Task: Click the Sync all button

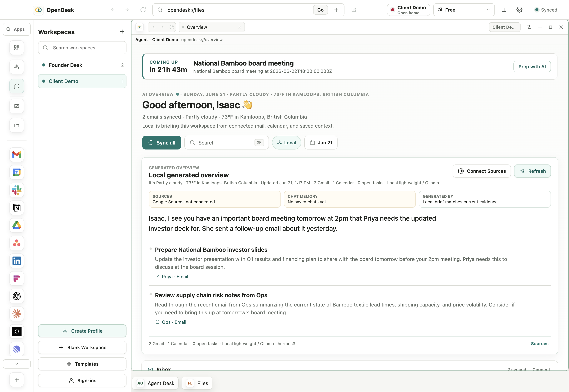Action: 162,143
